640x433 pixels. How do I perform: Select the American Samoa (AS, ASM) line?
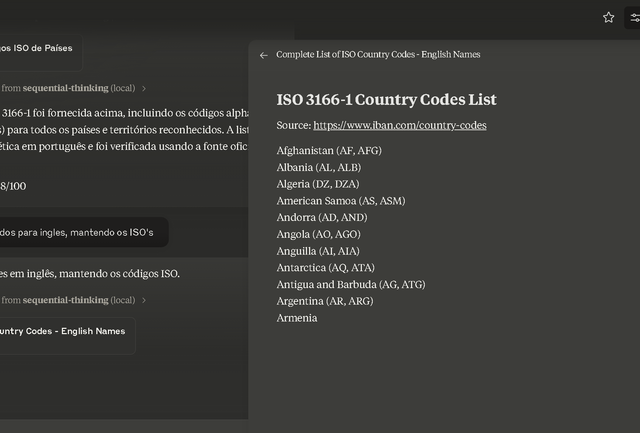341,201
